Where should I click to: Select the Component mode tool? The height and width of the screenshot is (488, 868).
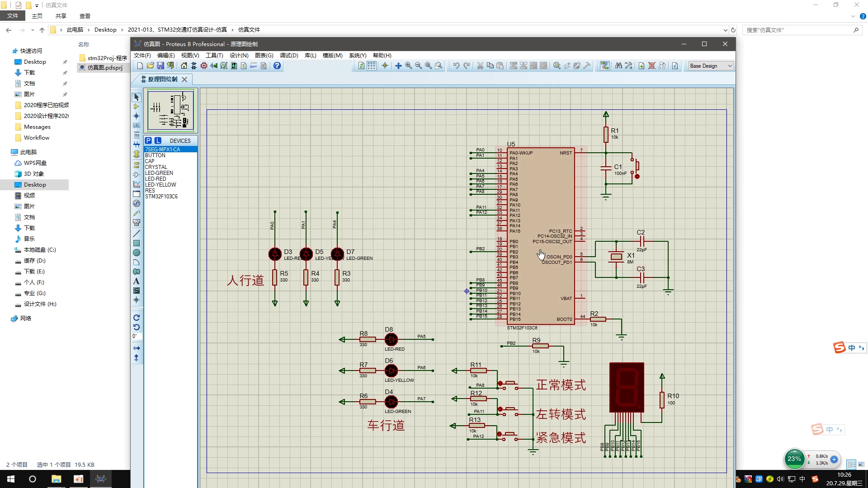tap(136, 107)
